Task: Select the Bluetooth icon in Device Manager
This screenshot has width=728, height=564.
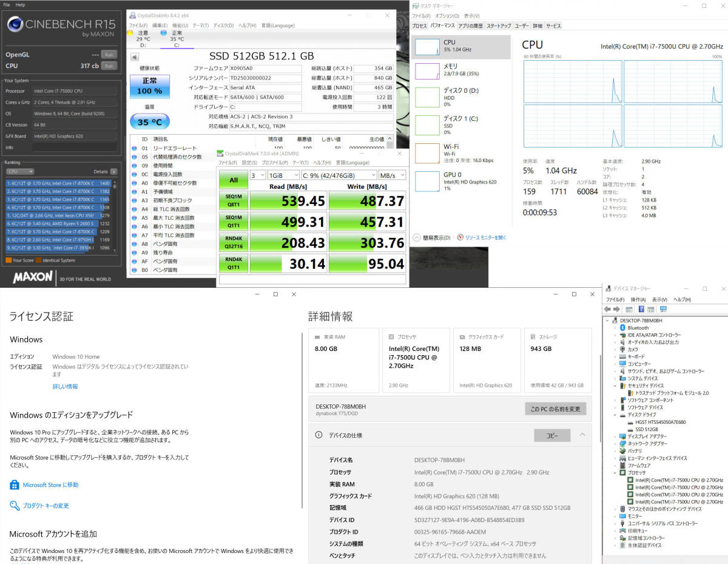Action: click(622, 328)
